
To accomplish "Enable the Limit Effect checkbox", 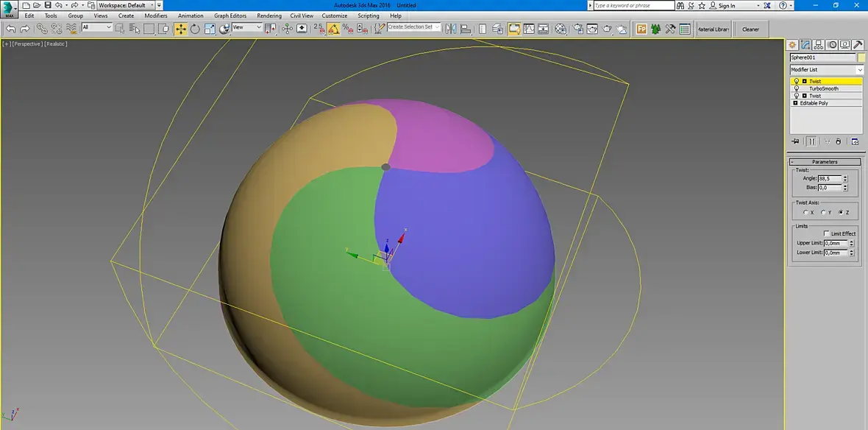I will pos(827,233).
